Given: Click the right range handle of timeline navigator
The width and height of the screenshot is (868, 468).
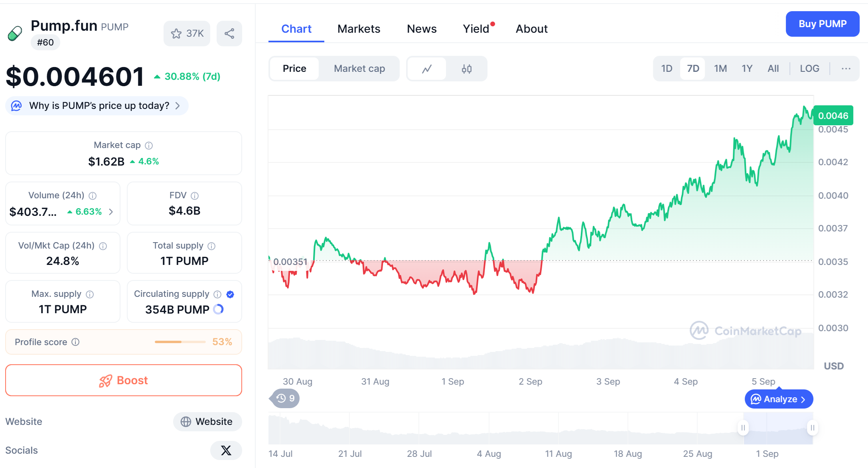Looking at the screenshot, I should [813, 428].
